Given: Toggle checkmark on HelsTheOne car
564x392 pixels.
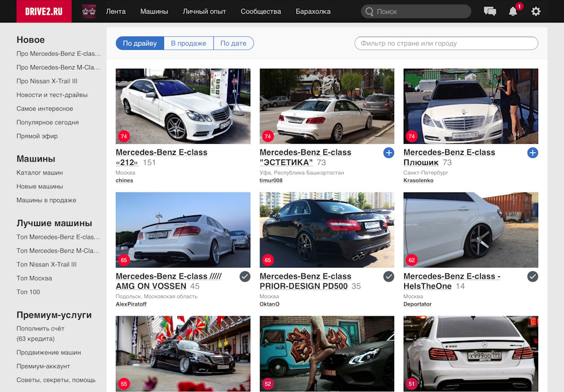Looking at the screenshot, I should coord(532,276).
